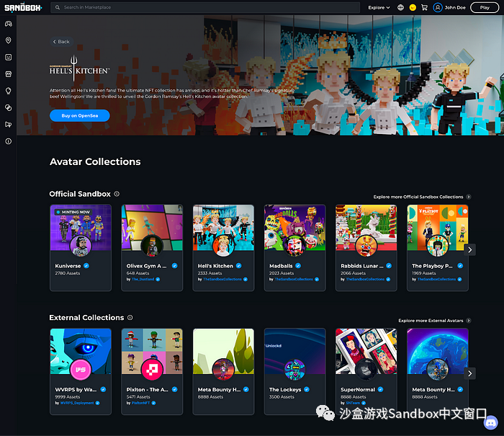Image resolution: width=504 pixels, height=436 pixels.
Task: Show next External Collections arrow
Action: [x=469, y=373]
